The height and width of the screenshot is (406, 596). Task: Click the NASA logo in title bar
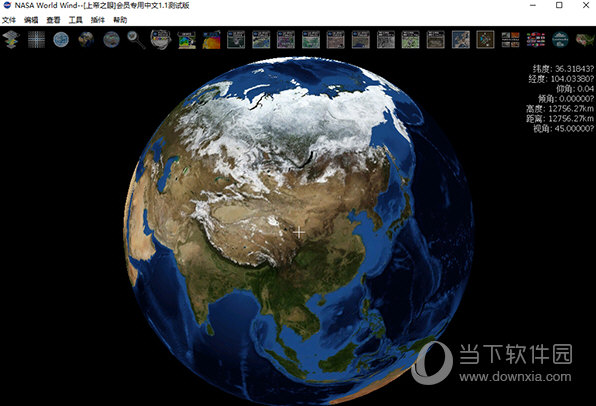pos(7,5)
